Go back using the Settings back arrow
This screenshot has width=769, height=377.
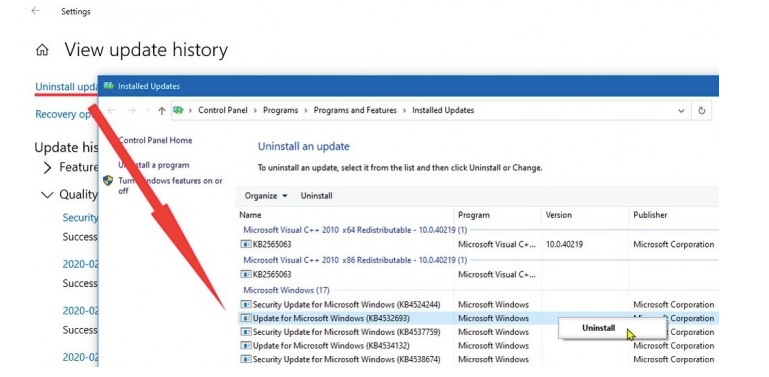point(35,11)
